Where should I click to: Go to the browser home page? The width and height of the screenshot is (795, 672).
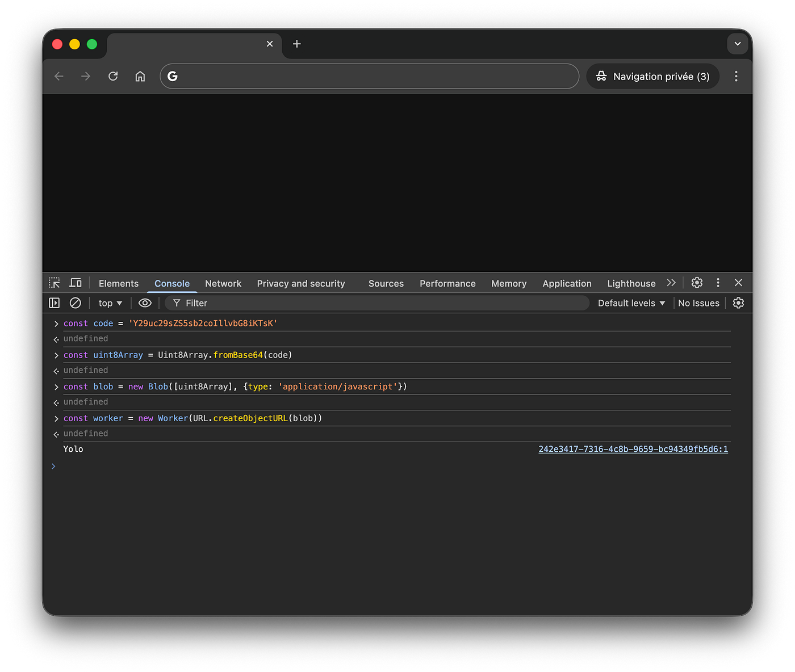[x=140, y=76]
